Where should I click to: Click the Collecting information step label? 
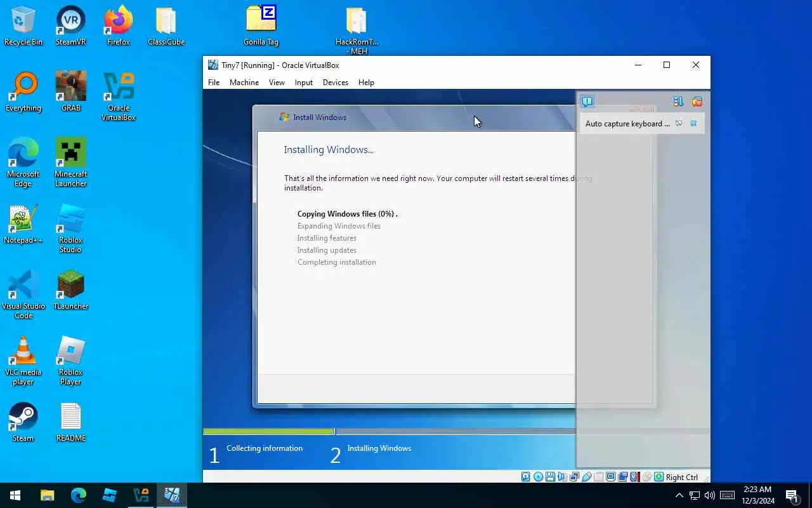[x=265, y=448]
